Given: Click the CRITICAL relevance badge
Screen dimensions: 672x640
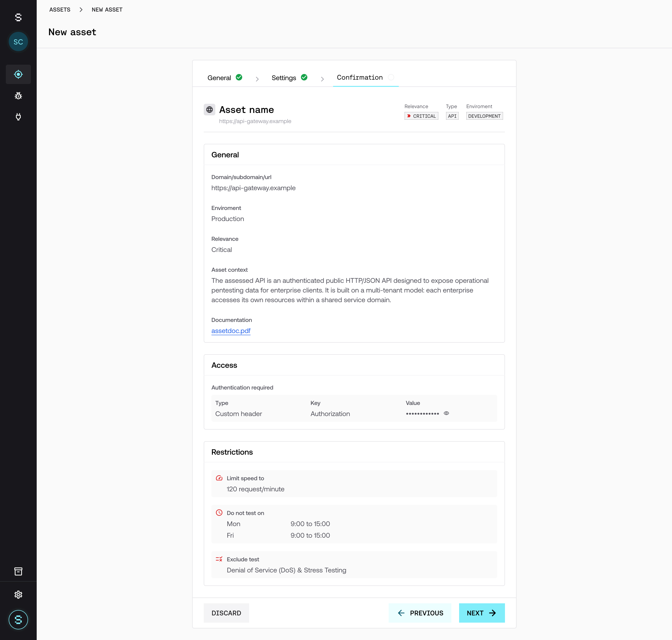Looking at the screenshot, I should [421, 116].
